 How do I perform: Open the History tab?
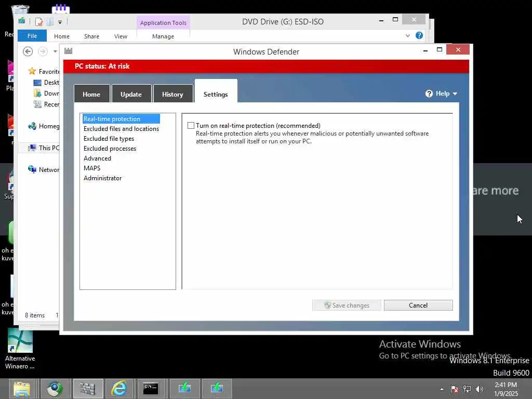point(172,94)
